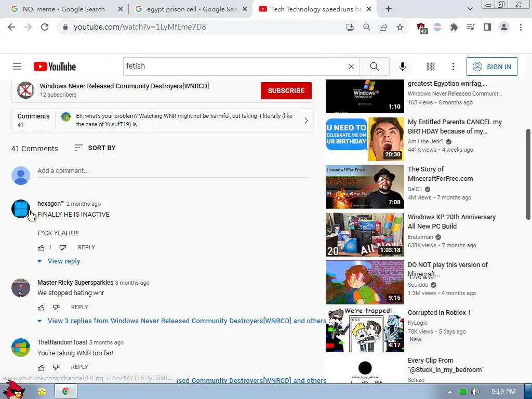Show hidden system tray icons arrow
This screenshot has height=399, width=532.
click(x=450, y=392)
